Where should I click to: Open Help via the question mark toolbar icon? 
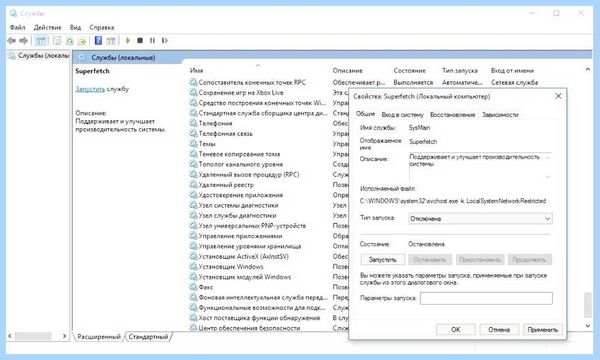pyautogui.click(x=98, y=40)
